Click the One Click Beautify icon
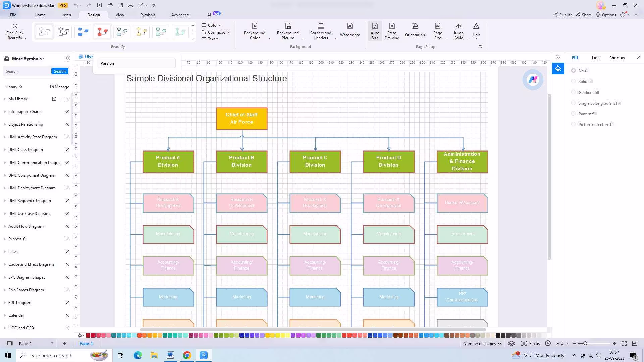 pyautogui.click(x=15, y=26)
